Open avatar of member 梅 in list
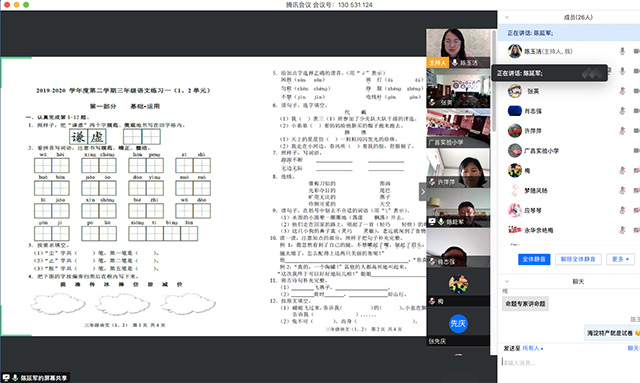 point(515,170)
